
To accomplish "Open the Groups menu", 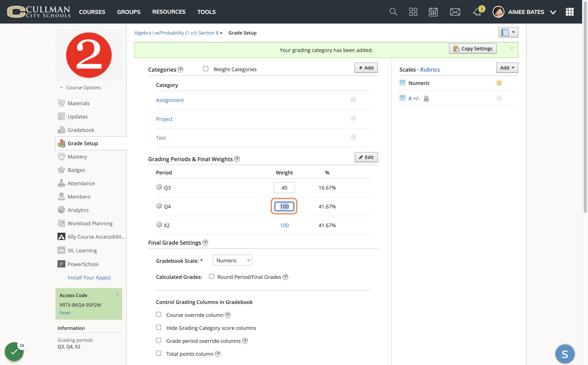I will (129, 12).
